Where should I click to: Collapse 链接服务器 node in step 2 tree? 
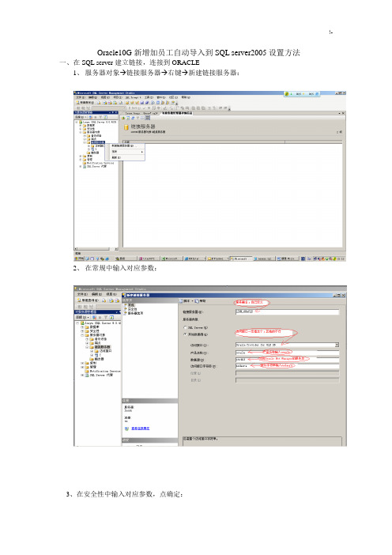[87, 347]
